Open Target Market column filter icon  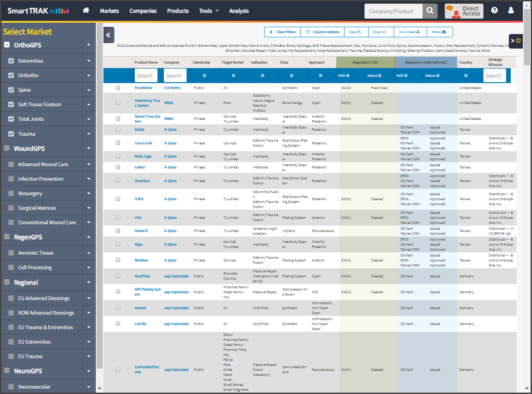233,76
